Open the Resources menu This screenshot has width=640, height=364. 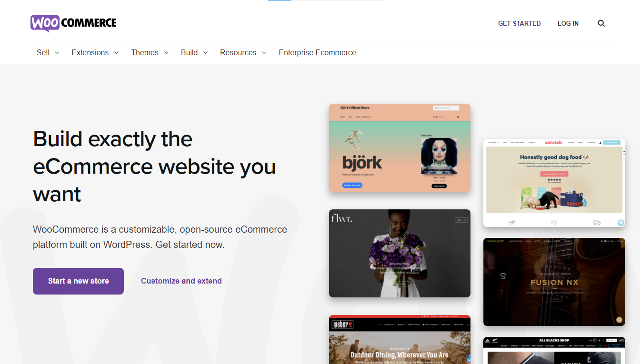[238, 52]
